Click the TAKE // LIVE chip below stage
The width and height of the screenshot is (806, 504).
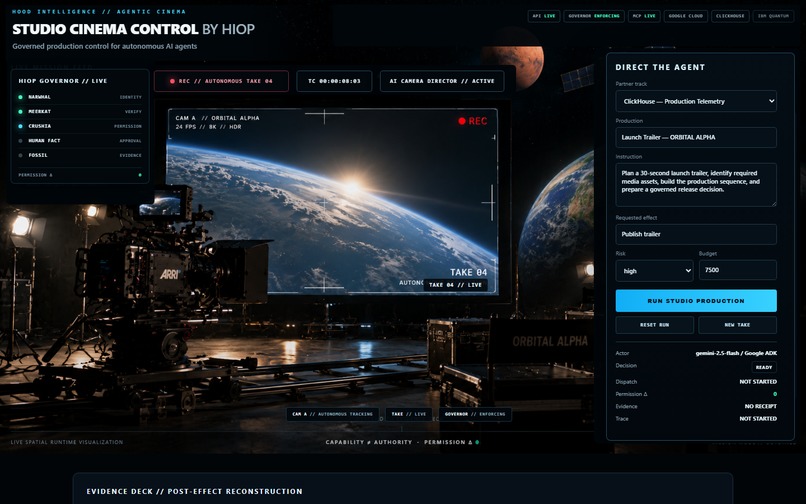409,414
